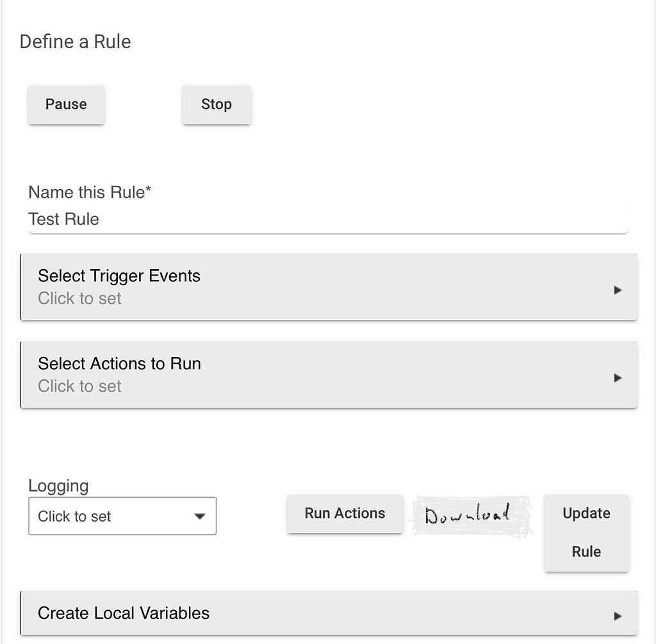Click the Create Local Variables bar label
This screenshot has height=644, width=656.
[123, 613]
